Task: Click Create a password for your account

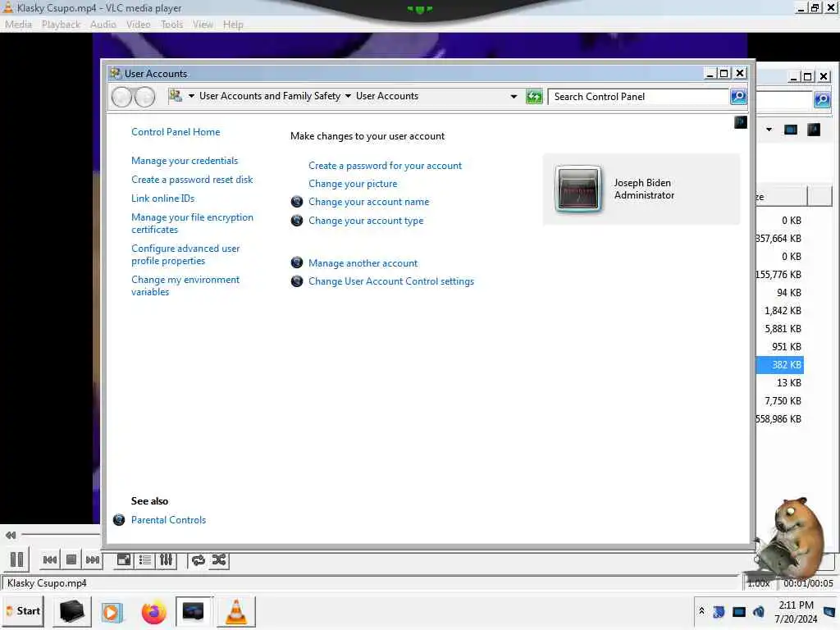Action: pyautogui.click(x=385, y=166)
